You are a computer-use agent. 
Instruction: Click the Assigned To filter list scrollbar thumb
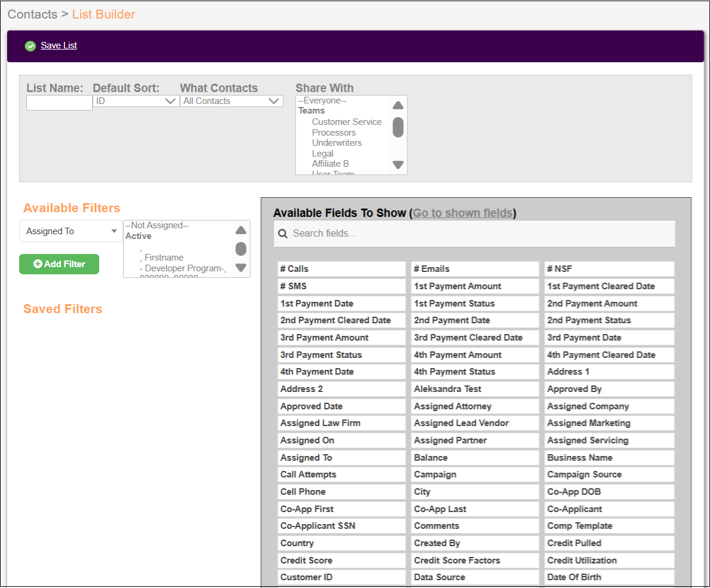241,249
